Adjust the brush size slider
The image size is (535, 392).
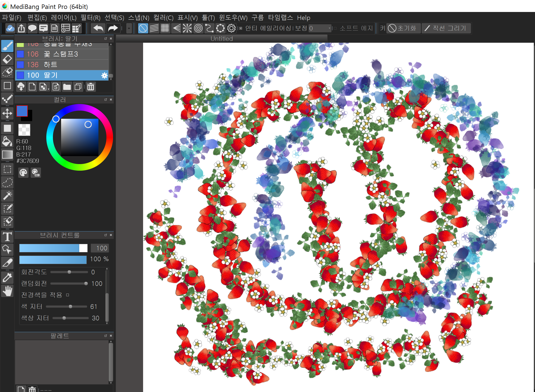tap(53, 248)
